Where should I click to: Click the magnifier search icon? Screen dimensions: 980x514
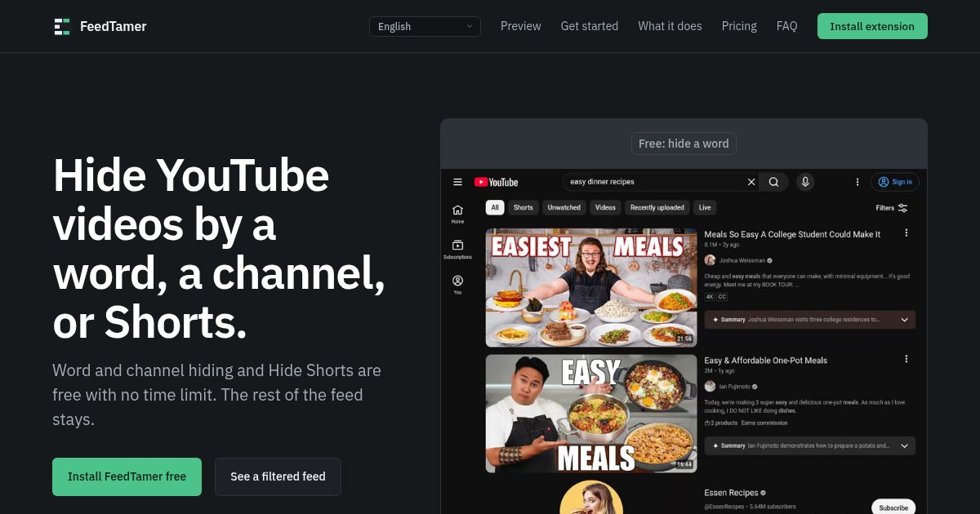(x=773, y=182)
